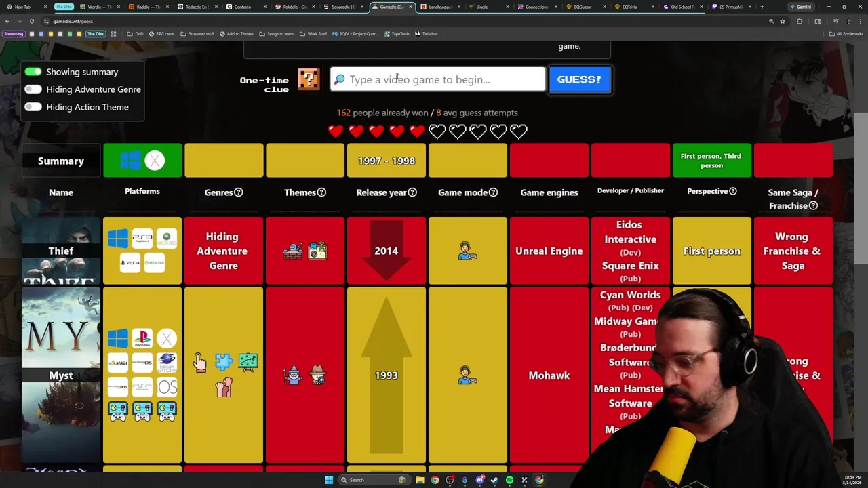Screen dimensions: 868x488
Task: Toggle off Showing summary switch
Action: (x=33, y=72)
